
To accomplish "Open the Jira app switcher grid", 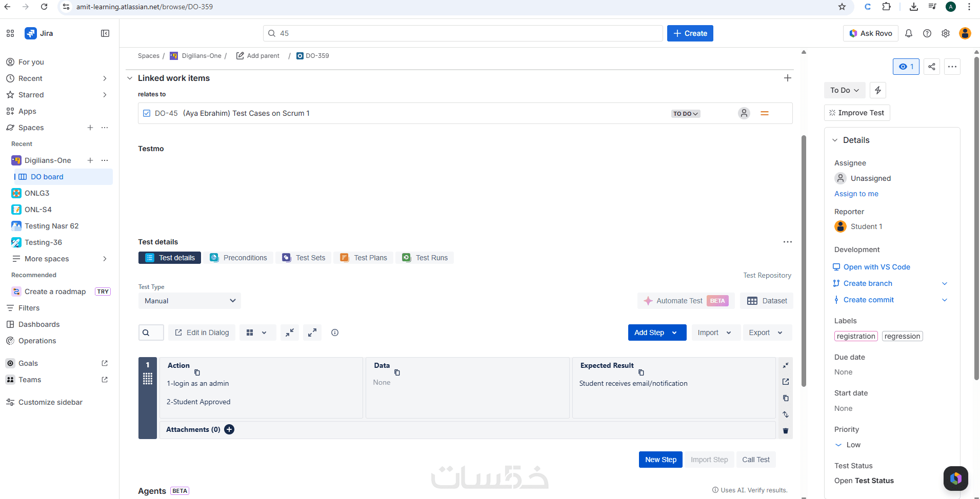I will pyautogui.click(x=10, y=33).
